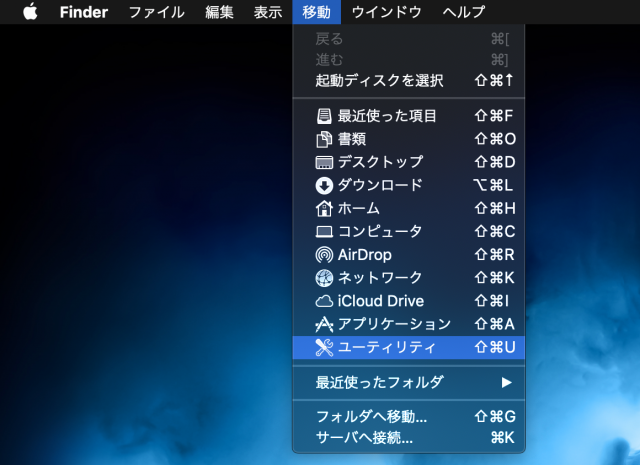Image resolution: width=640 pixels, height=465 pixels.
Task: Click the ⇧⌘F shortcut label
Action: 493,116
